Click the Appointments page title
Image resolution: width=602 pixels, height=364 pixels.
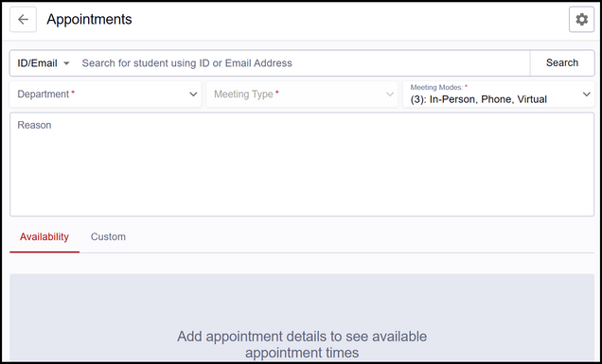point(89,20)
